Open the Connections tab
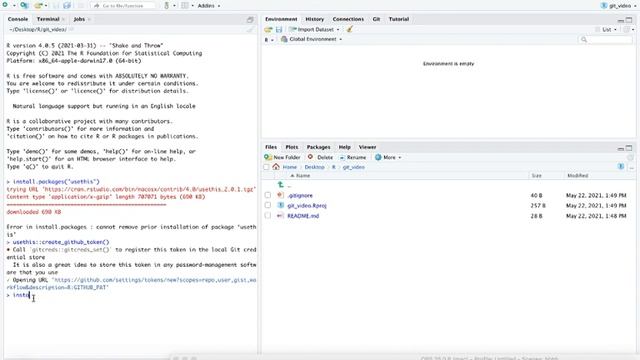 click(x=348, y=19)
